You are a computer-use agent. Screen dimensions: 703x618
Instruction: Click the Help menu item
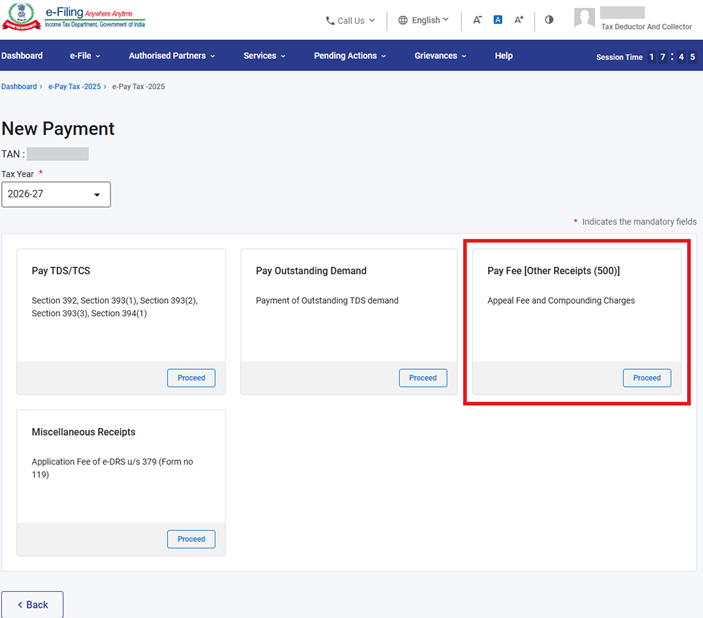point(504,56)
